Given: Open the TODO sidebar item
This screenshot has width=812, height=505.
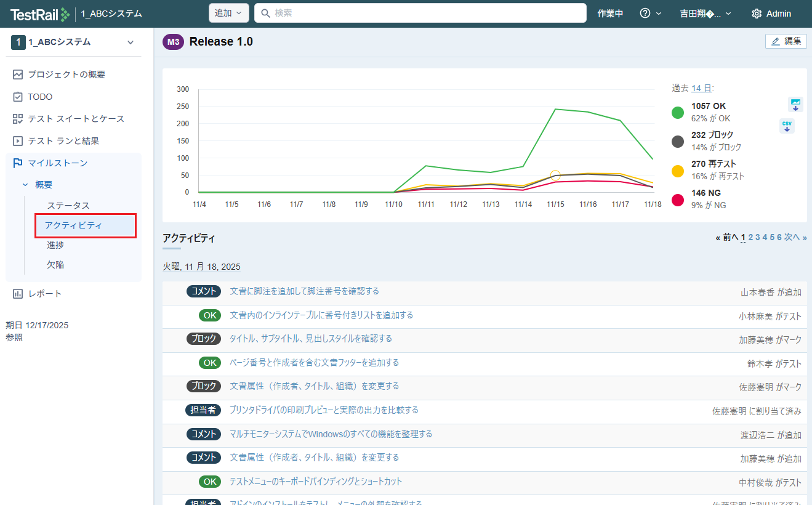Looking at the screenshot, I should tap(40, 97).
